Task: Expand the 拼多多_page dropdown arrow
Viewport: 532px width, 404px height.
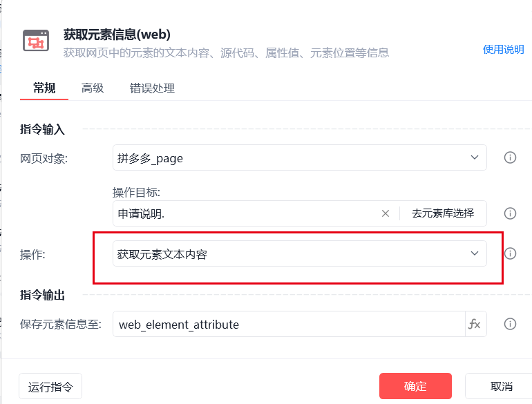Action: (x=475, y=157)
